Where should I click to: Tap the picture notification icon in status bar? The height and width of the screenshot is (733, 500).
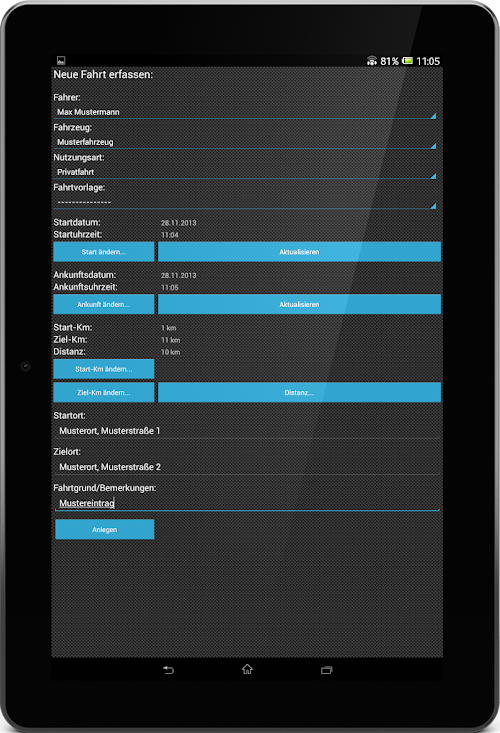(61, 60)
